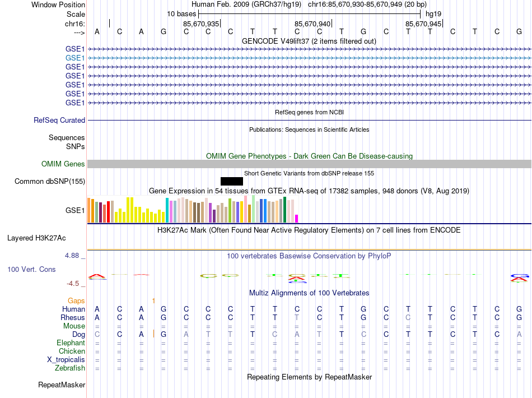Click the hg19 label beside the scale bar
The image size is (532, 398).
pos(433,14)
